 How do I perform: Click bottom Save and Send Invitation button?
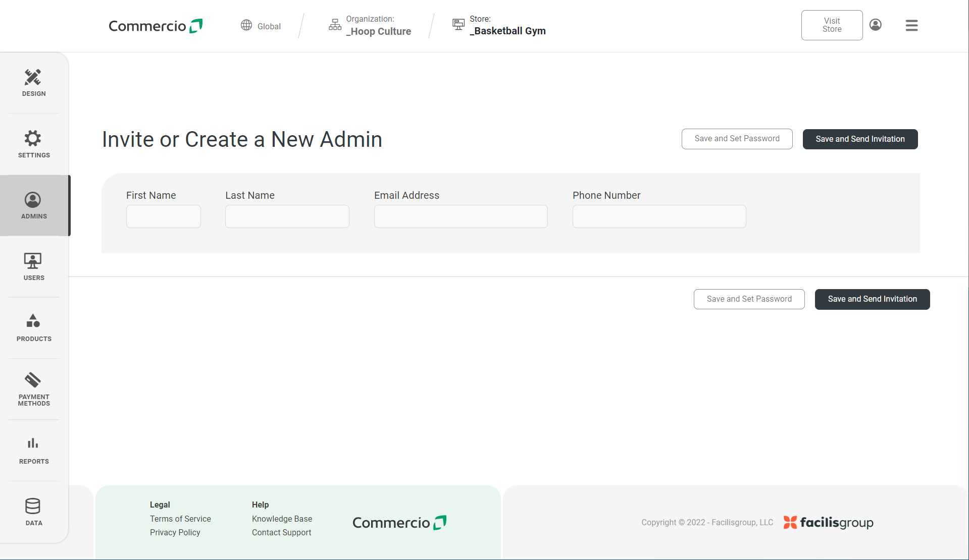(x=872, y=299)
